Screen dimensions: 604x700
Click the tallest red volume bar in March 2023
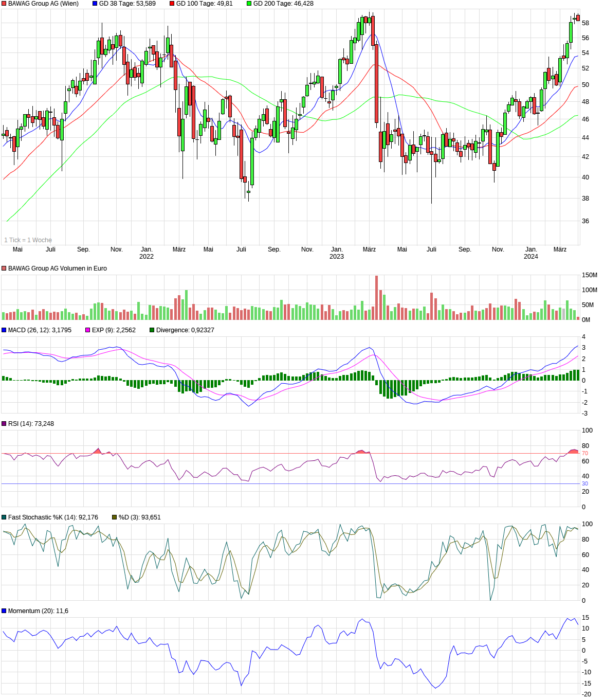pyautogui.click(x=376, y=298)
